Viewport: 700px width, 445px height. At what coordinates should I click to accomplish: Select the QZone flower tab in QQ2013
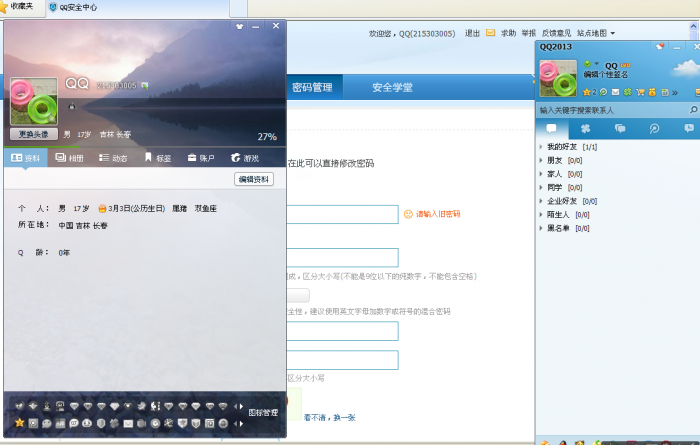[585, 129]
